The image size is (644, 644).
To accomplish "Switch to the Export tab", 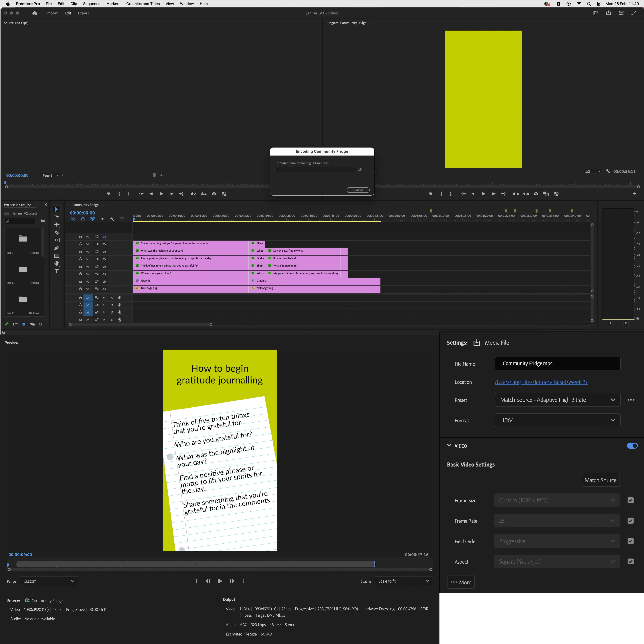I will [x=83, y=13].
